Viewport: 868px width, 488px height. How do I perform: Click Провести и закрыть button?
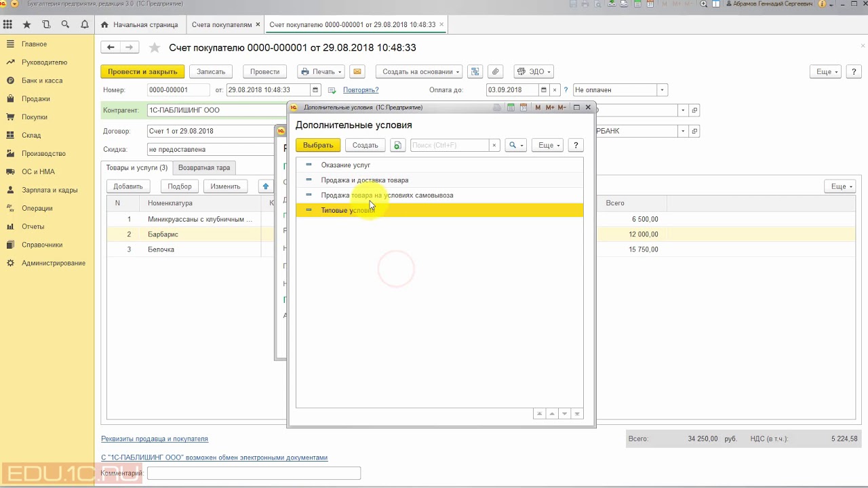(x=142, y=71)
